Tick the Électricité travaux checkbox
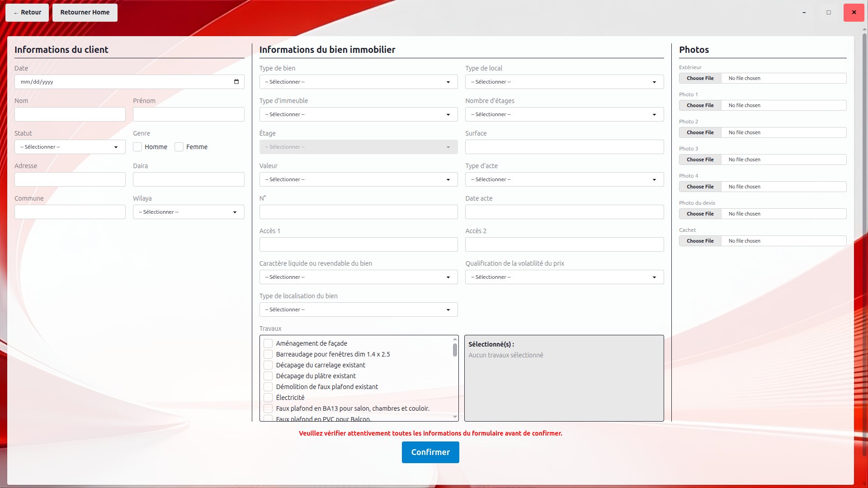Image resolution: width=868 pixels, height=488 pixels. point(268,398)
